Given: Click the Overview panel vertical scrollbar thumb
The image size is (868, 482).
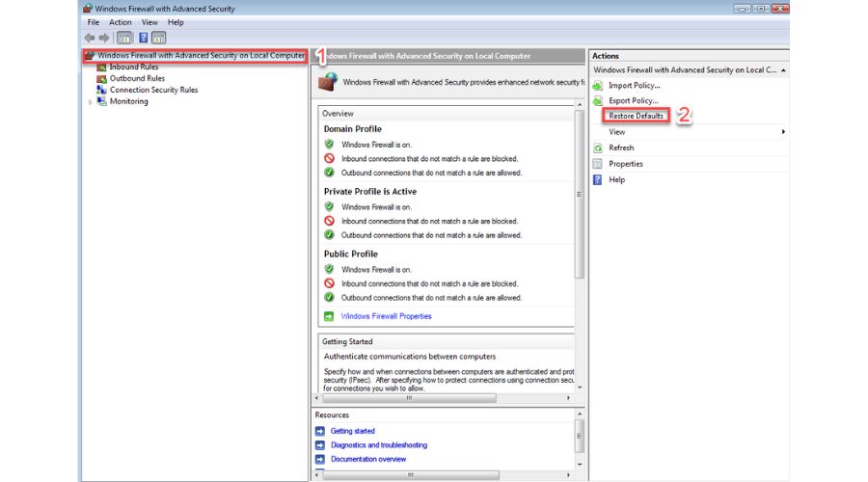Looking at the screenshot, I should (579, 194).
